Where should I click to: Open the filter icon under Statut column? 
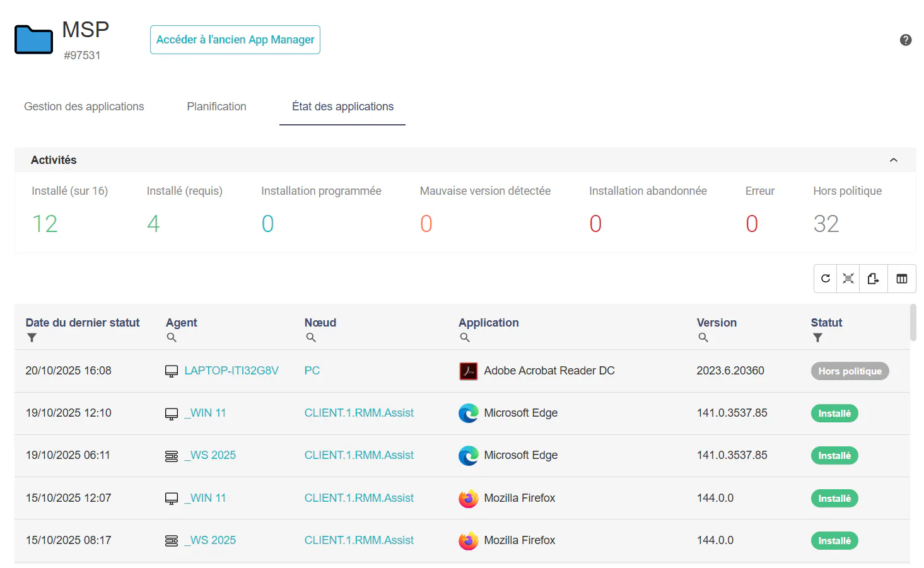click(x=817, y=338)
